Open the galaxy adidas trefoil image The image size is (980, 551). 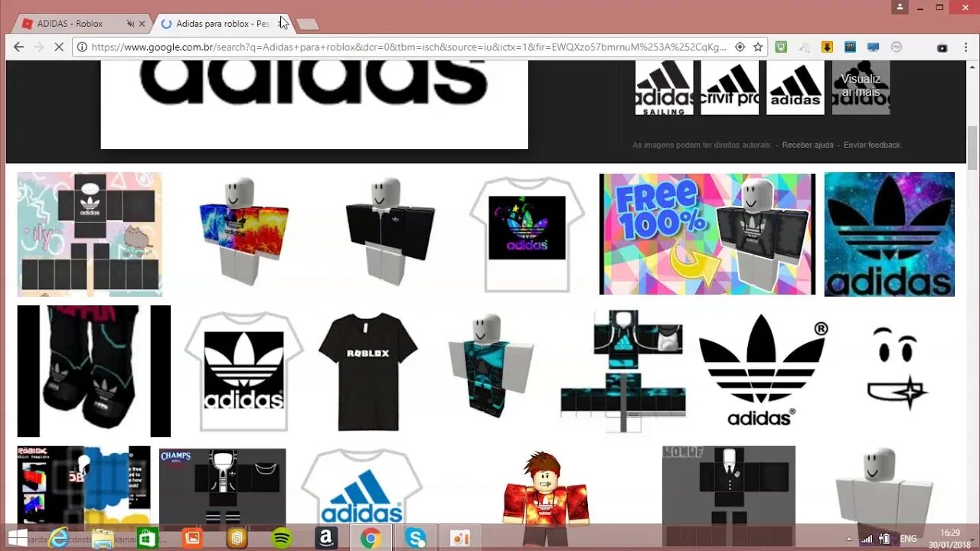[890, 234]
